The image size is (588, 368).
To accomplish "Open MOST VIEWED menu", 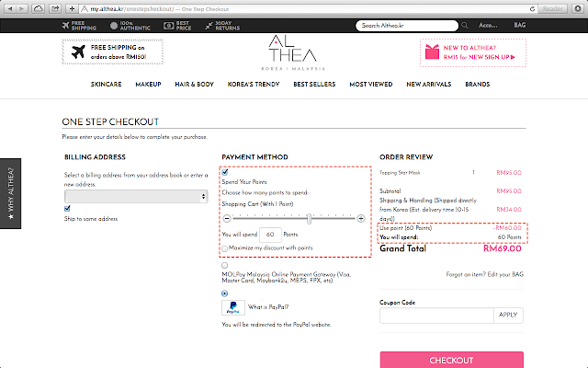I will pos(371,85).
